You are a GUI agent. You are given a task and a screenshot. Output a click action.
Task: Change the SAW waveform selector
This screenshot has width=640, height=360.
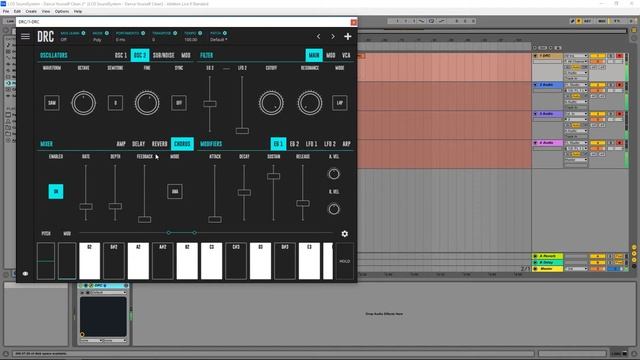[x=52, y=103]
